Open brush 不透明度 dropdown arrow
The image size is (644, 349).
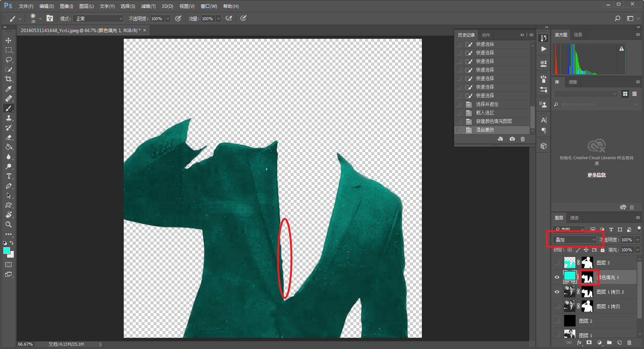168,19
